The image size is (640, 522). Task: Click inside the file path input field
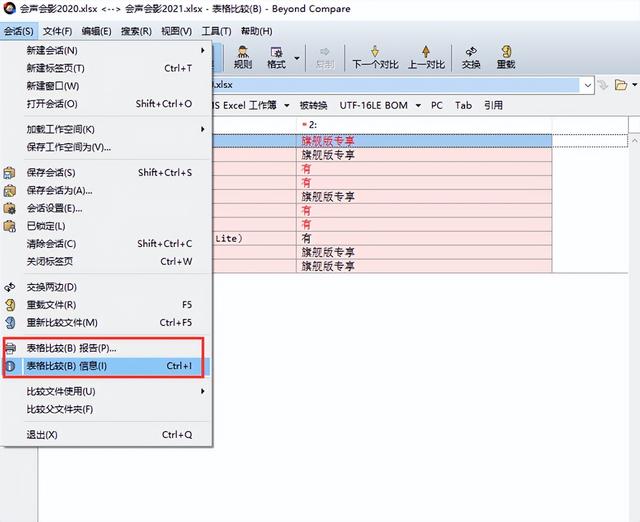(400, 85)
